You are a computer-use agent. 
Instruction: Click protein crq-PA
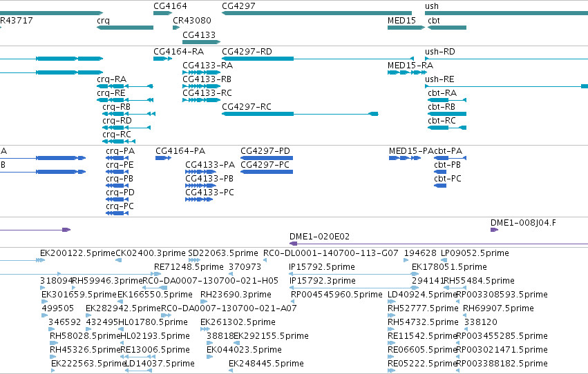click(120, 151)
